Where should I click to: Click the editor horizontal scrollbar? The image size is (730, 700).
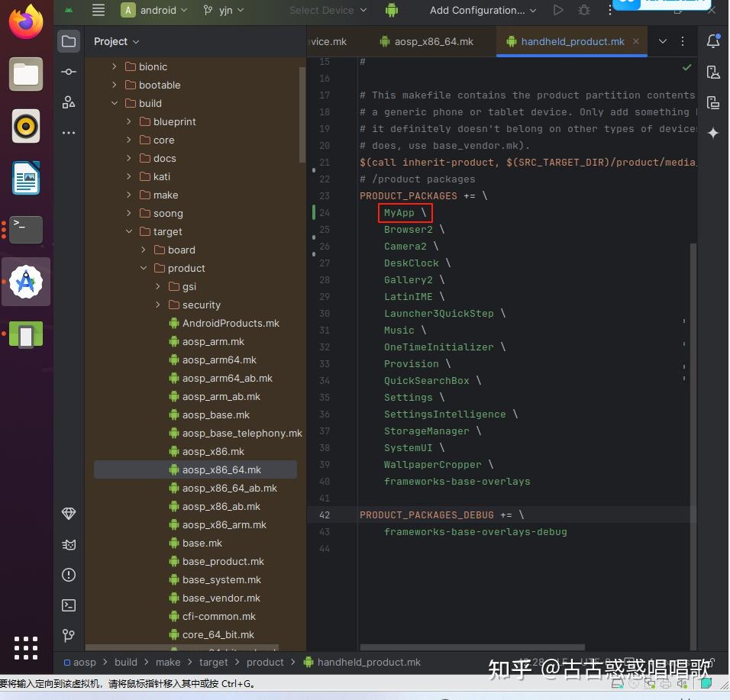pos(473,647)
